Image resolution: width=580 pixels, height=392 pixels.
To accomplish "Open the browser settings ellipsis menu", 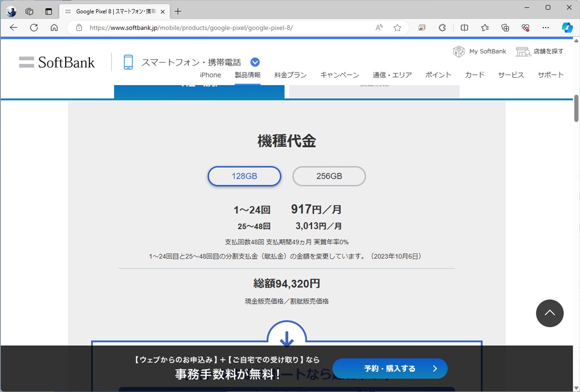I will coord(546,28).
